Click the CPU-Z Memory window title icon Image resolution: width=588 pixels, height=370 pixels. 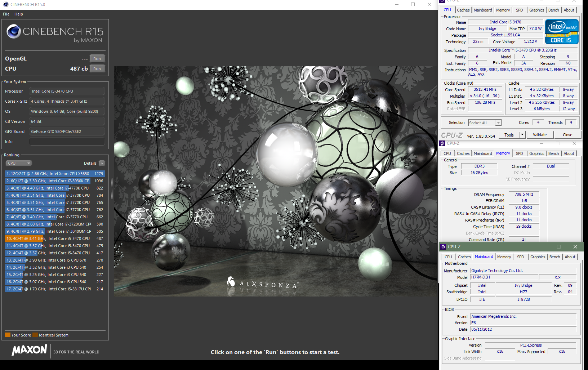pos(442,143)
